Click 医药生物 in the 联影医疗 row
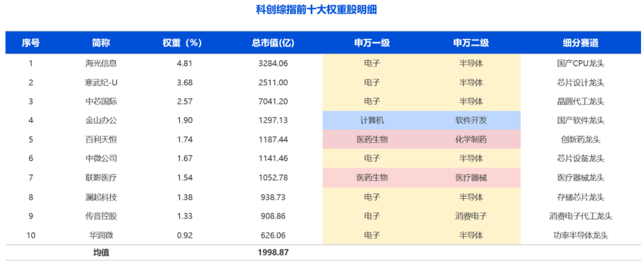 click(x=372, y=178)
